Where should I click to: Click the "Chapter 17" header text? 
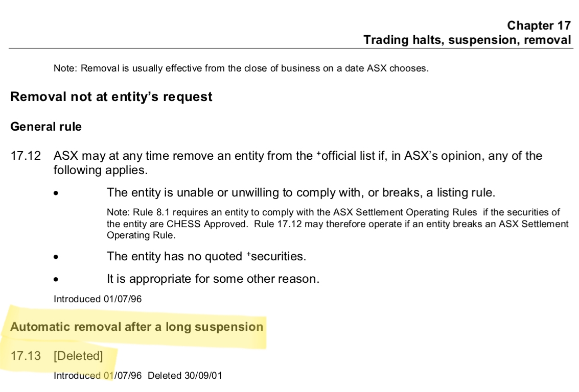click(539, 26)
